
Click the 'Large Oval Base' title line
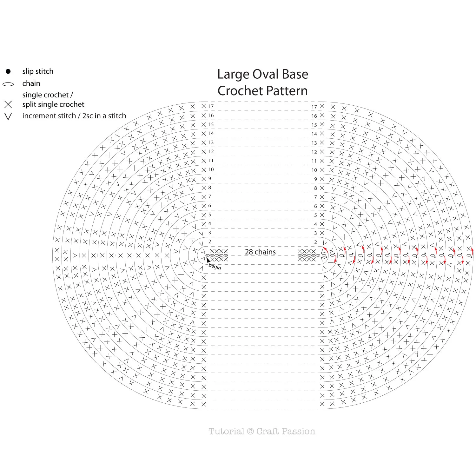click(x=263, y=74)
